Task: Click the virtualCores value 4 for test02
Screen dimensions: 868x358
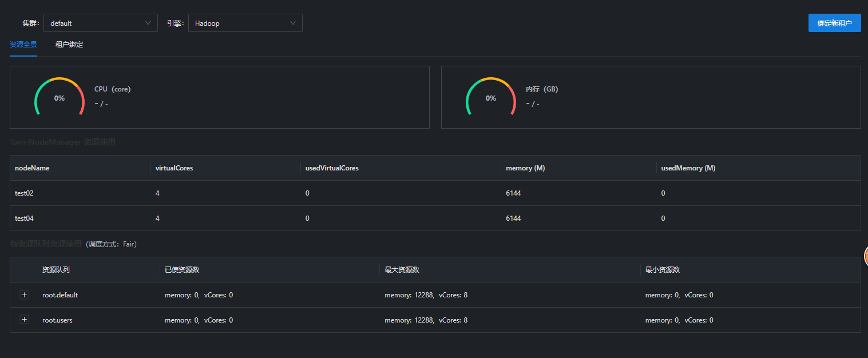Action: click(x=157, y=193)
